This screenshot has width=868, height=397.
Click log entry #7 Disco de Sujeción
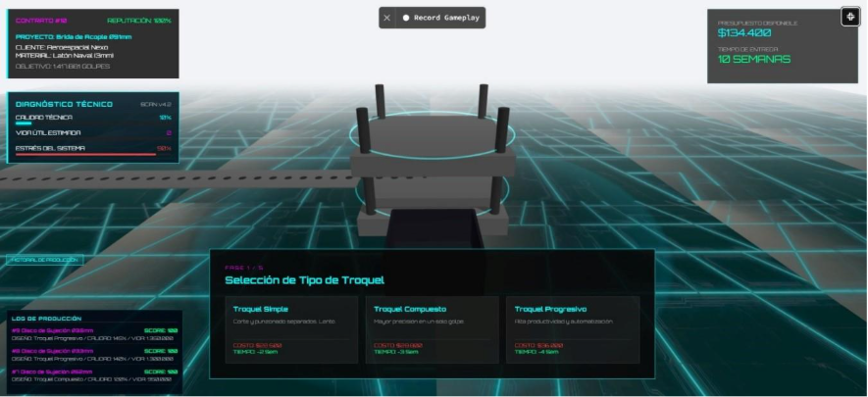pyautogui.click(x=94, y=375)
